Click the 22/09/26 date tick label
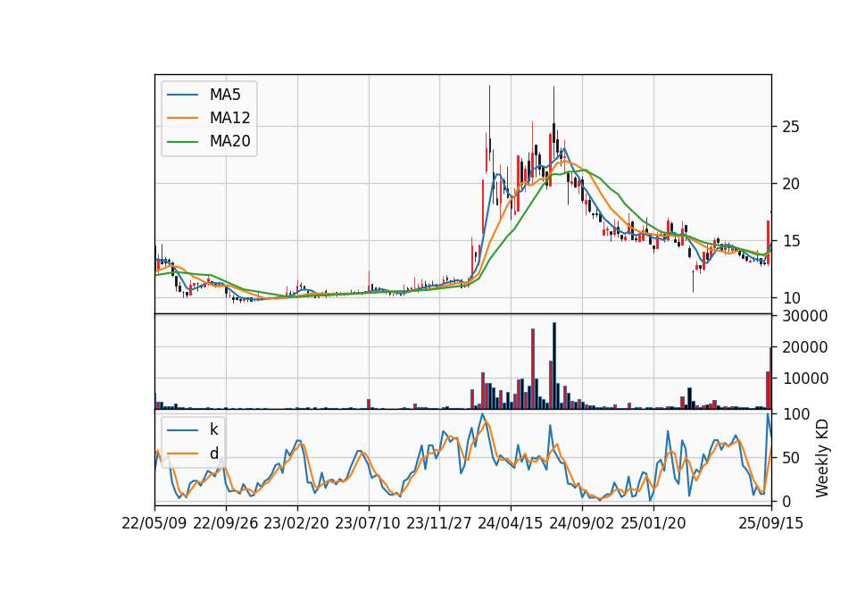857x616 pixels. (x=226, y=523)
